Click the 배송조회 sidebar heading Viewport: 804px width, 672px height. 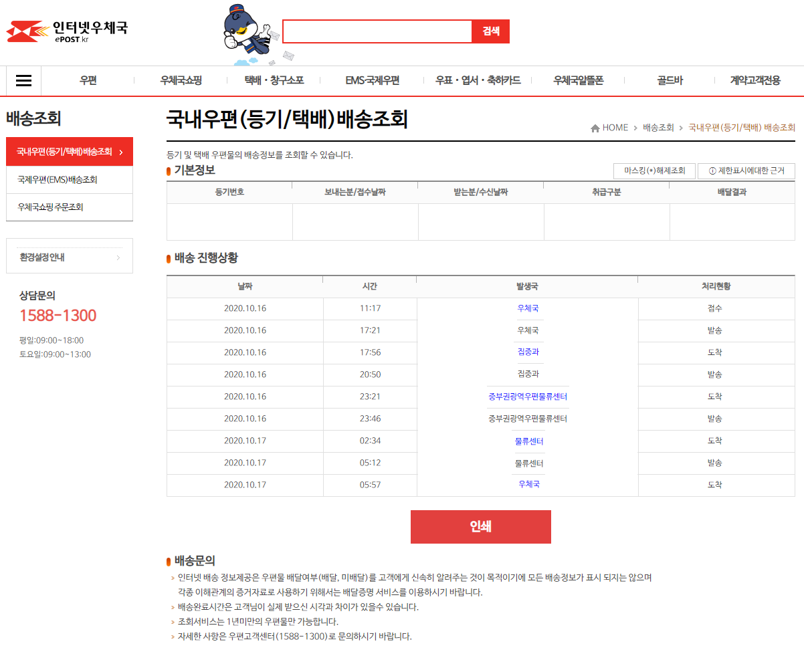(33, 119)
